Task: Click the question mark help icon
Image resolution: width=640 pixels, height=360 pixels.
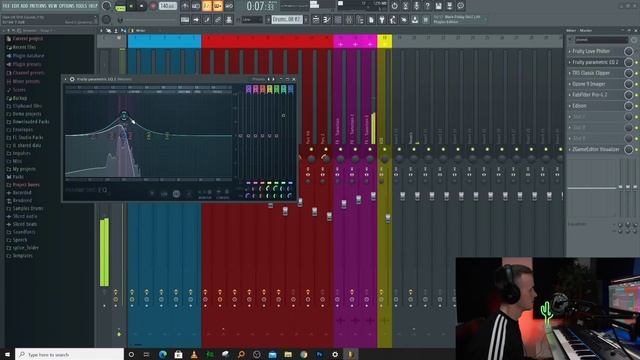Action: pos(427,6)
